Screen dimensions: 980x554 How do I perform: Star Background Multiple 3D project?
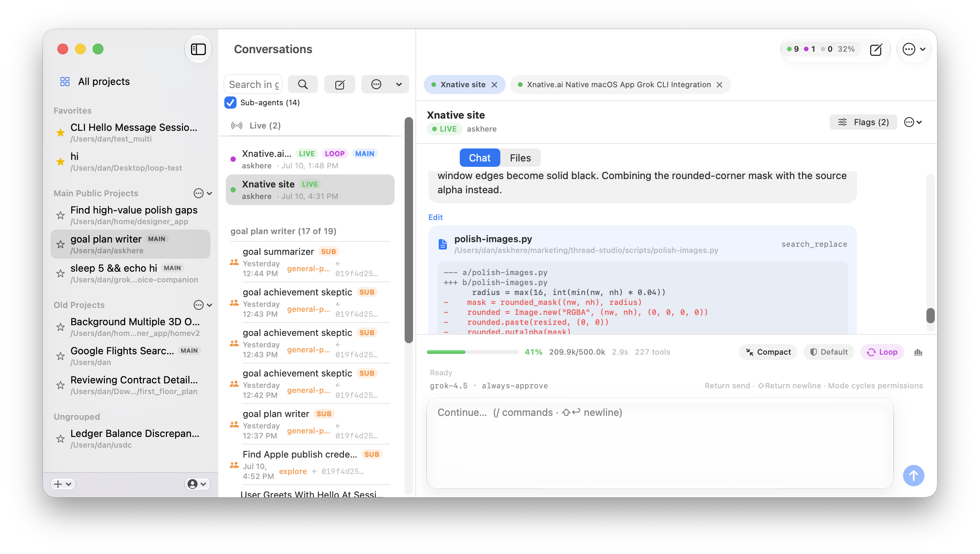click(60, 327)
